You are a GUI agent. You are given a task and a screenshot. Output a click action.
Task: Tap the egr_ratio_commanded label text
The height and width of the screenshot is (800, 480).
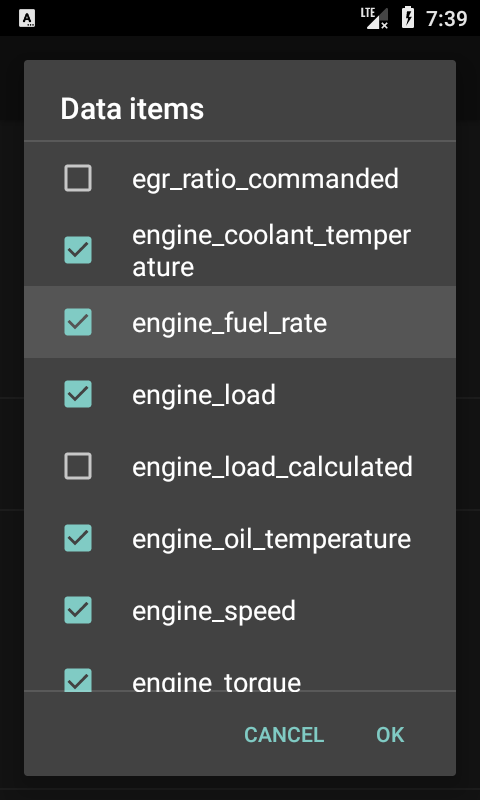(265, 180)
